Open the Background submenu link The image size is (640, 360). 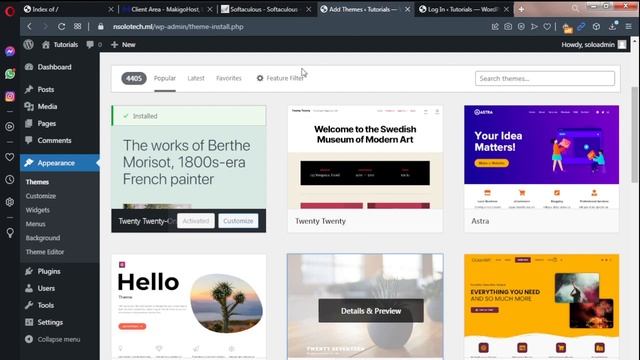pos(43,238)
